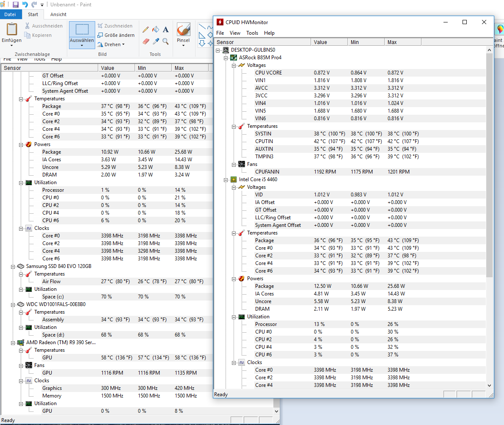Choose the down arrow shape in the shapes gallery
Image resolution: width=504 pixels, height=425 pixels.
point(202,43)
